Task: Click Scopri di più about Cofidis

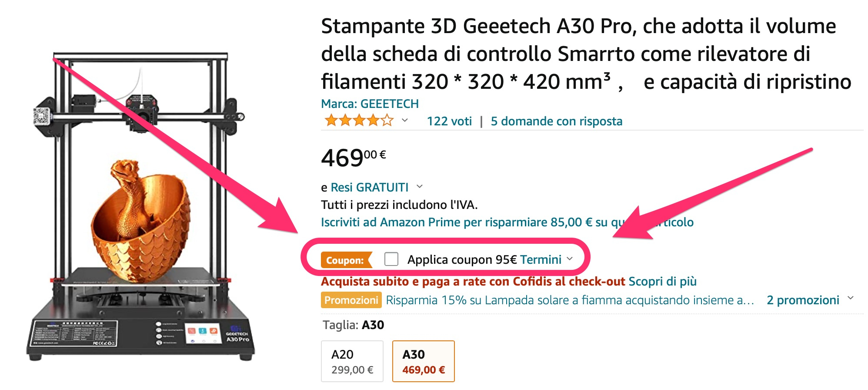Action: coord(662,282)
